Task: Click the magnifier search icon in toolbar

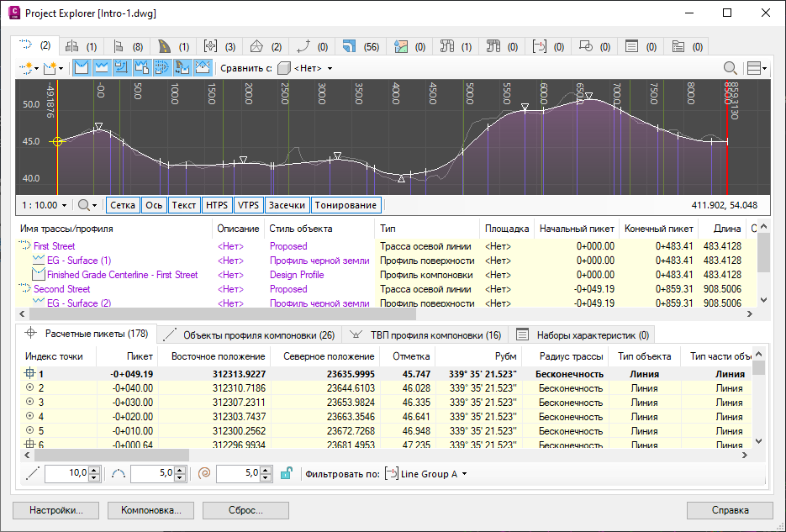Action: [x=731, y=68]
